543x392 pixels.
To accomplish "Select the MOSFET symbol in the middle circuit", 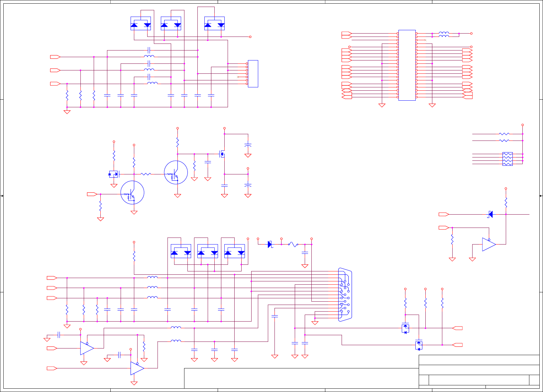I will [x=222, y=154].
